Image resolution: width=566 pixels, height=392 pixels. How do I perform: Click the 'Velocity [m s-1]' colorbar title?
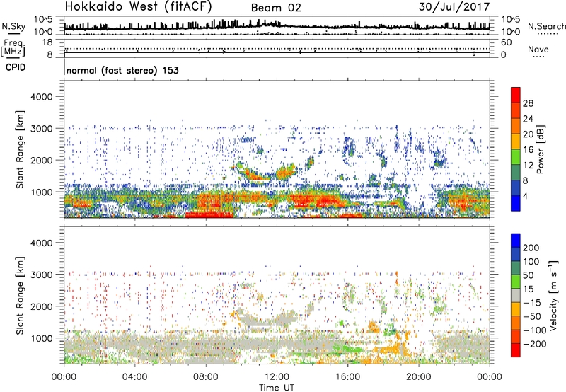tap(553, 295)
